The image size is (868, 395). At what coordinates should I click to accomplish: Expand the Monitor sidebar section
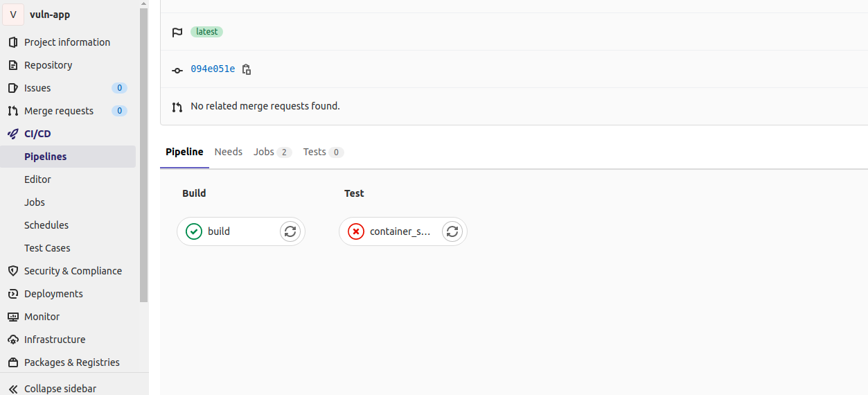[42, 317]
